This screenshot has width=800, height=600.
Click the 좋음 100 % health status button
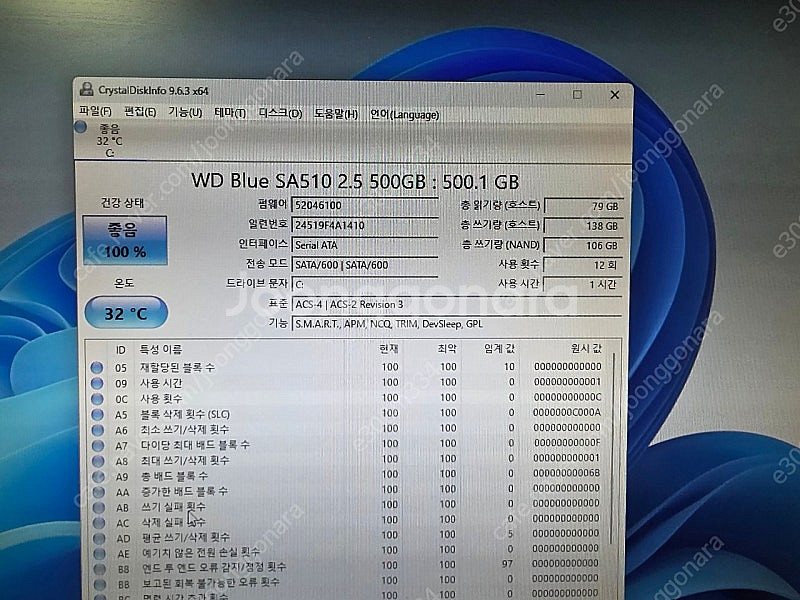click(125, 240)
